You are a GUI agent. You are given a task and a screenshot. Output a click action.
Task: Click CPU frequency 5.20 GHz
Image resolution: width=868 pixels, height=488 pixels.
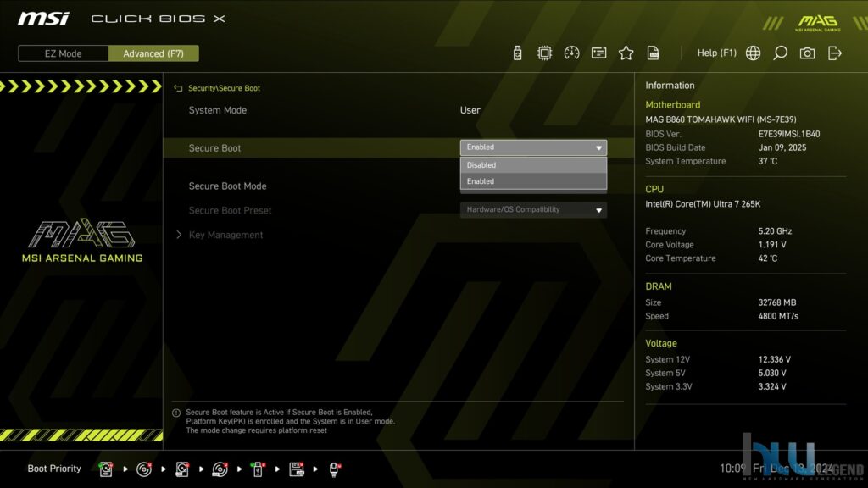tap(775, 231)
